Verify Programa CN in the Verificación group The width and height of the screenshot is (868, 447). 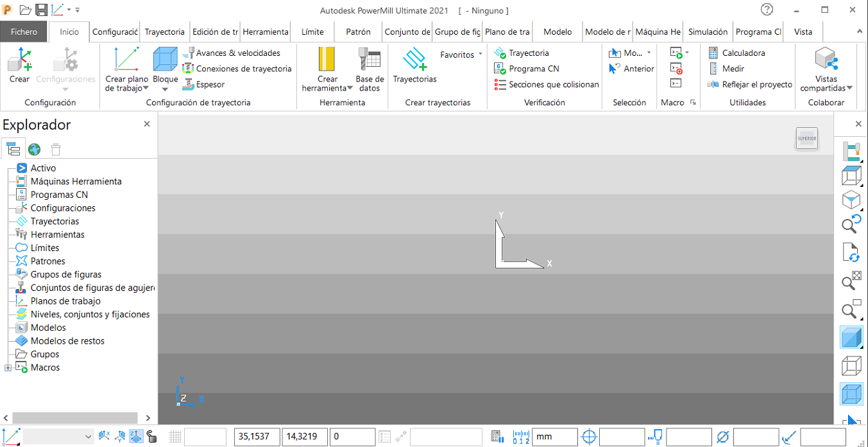[527, 69]
